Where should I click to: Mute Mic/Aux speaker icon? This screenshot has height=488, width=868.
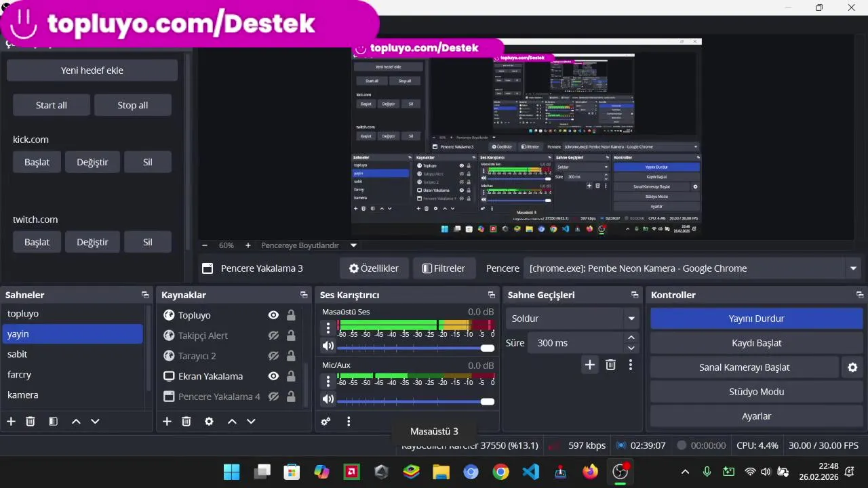(x=328, y=400)
